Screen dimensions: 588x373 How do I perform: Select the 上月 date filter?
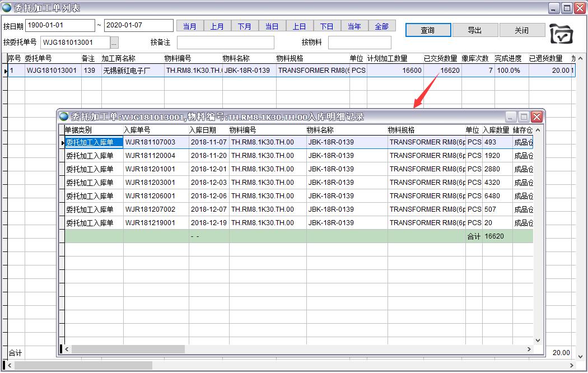[217, 26]
